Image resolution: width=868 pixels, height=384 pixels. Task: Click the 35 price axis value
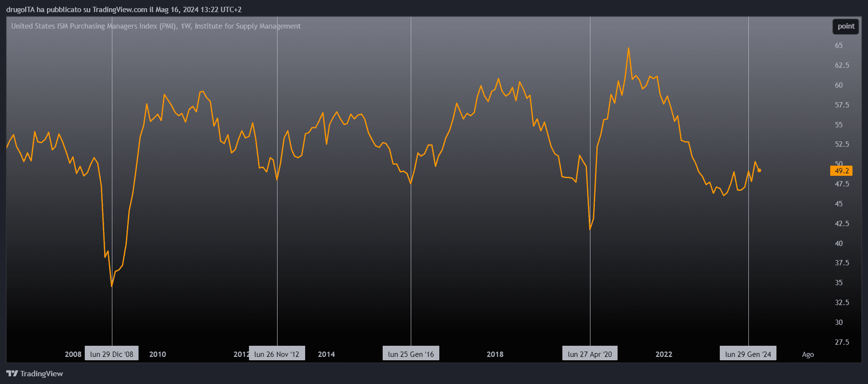[x=838, y=283]
